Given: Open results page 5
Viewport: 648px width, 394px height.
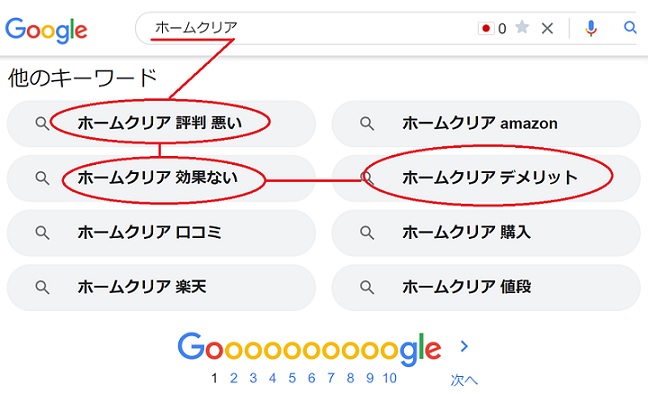Looking at the screenshot, I should coord(292,378).
